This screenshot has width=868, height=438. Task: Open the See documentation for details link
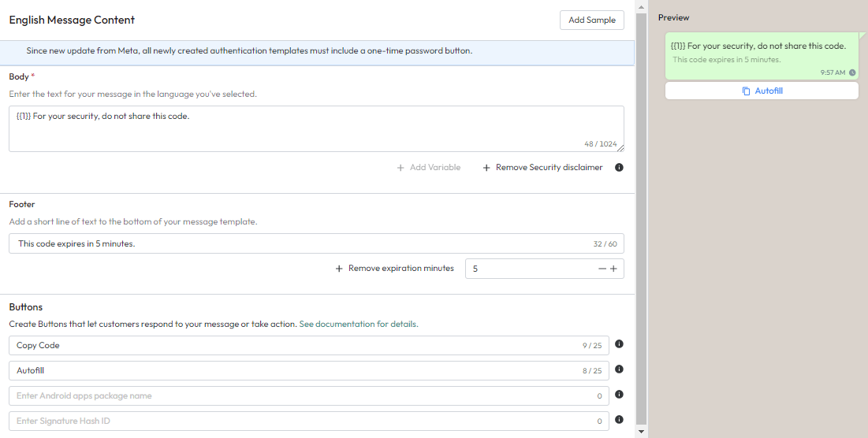coord(359,324)
